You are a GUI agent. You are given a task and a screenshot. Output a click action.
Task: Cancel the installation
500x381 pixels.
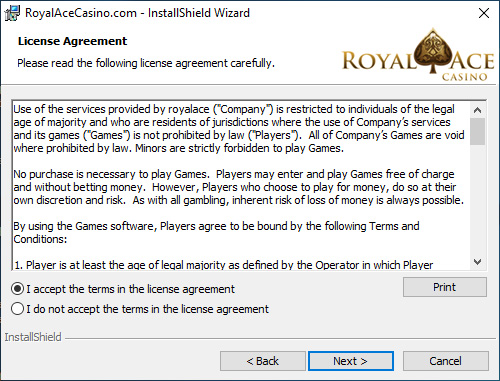[x=446, y=361]
